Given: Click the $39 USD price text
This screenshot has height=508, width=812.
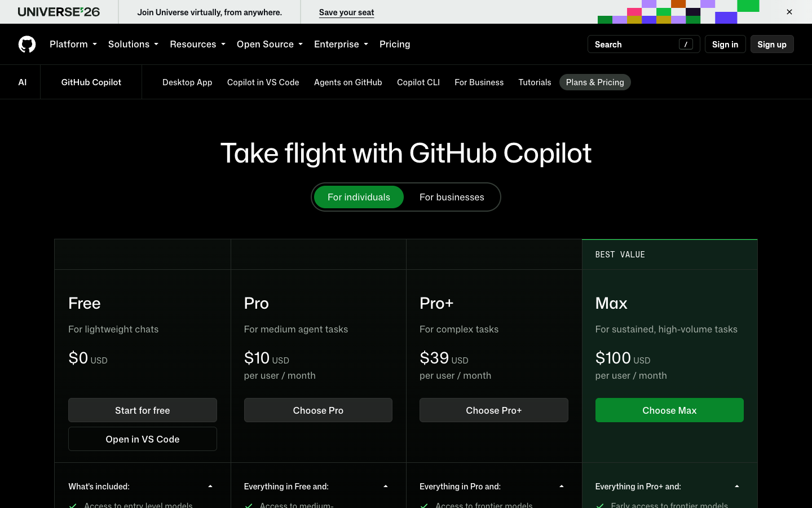Looking at the screenshot, I should (444, 358).
